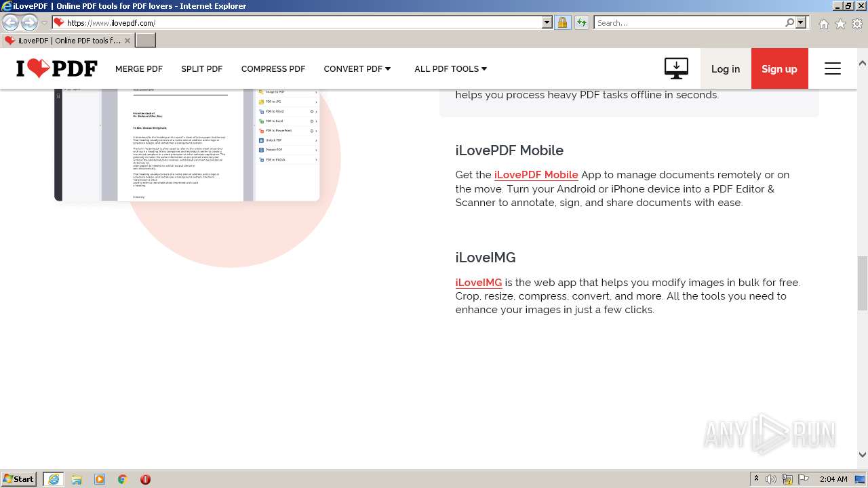
Task: Open a new blank tab
Action: pos(146,41)
